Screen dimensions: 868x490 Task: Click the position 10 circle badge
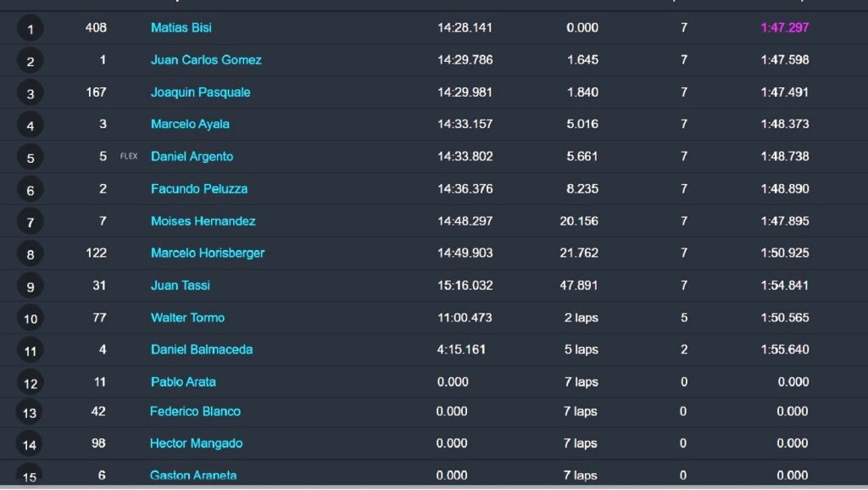point(31,319)
